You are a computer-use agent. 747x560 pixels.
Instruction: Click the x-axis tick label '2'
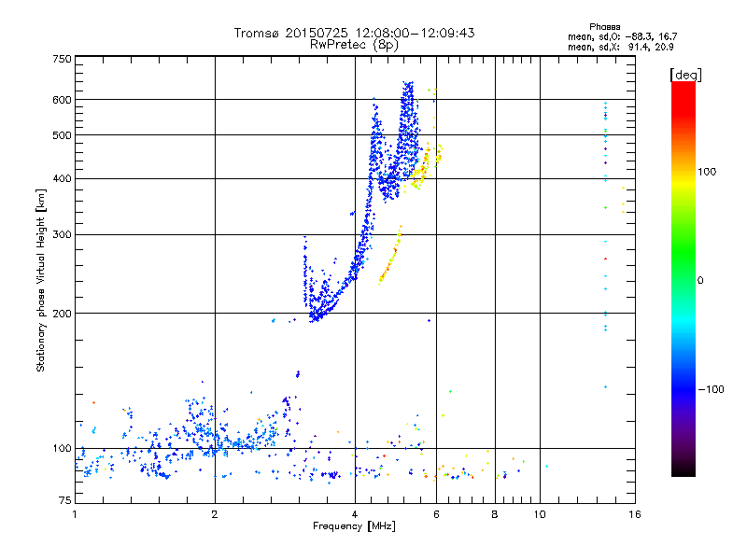click(x=215, y=514)
